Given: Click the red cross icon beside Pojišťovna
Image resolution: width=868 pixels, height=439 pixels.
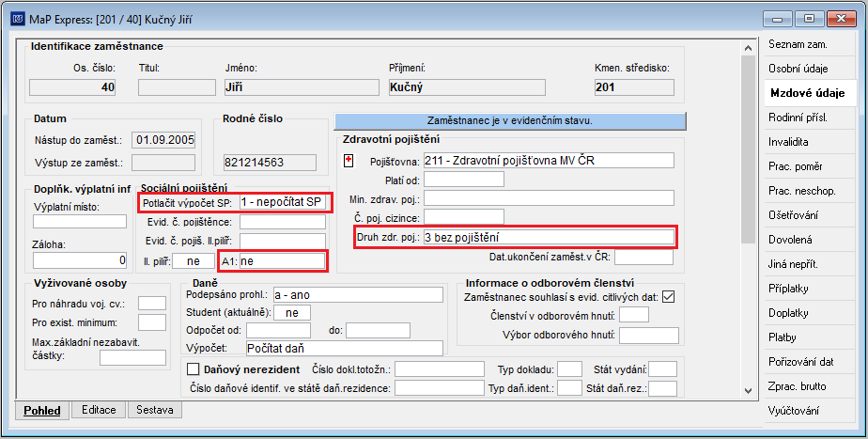Looking at the screenshot, I should [x=349, y=161].
